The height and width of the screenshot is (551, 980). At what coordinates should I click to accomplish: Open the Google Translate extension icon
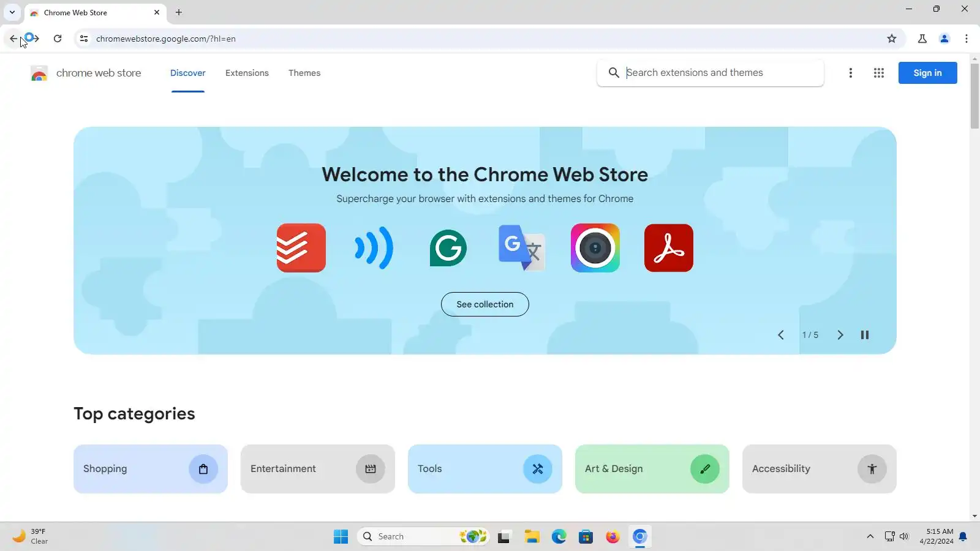pos(521,248)
